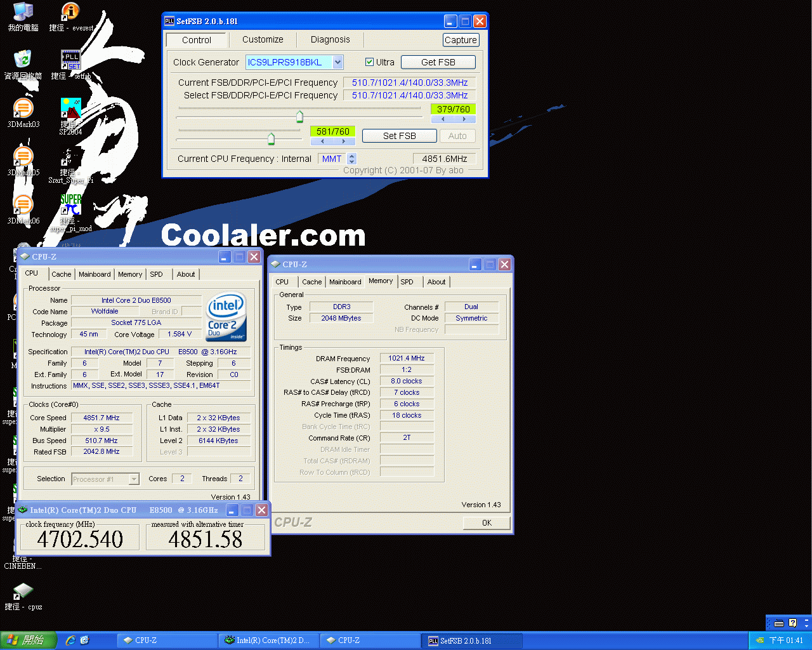Click the Start button on the taskbar

click(29, 640)
